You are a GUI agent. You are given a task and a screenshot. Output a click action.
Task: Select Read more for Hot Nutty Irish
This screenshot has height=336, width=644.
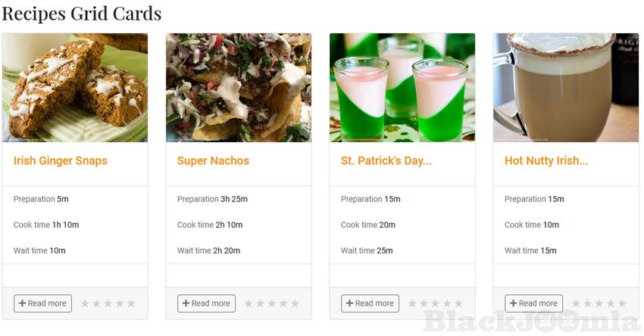(533, 303)
